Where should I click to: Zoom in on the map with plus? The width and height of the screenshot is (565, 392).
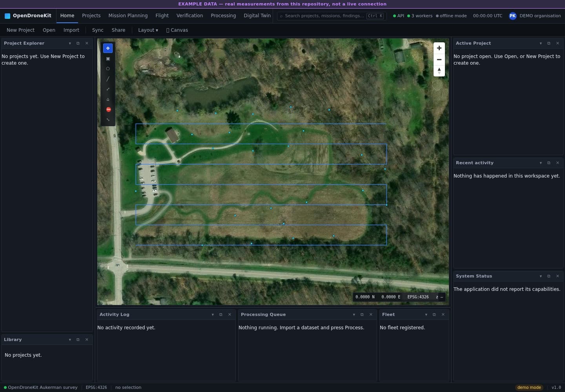click(439, 48)
